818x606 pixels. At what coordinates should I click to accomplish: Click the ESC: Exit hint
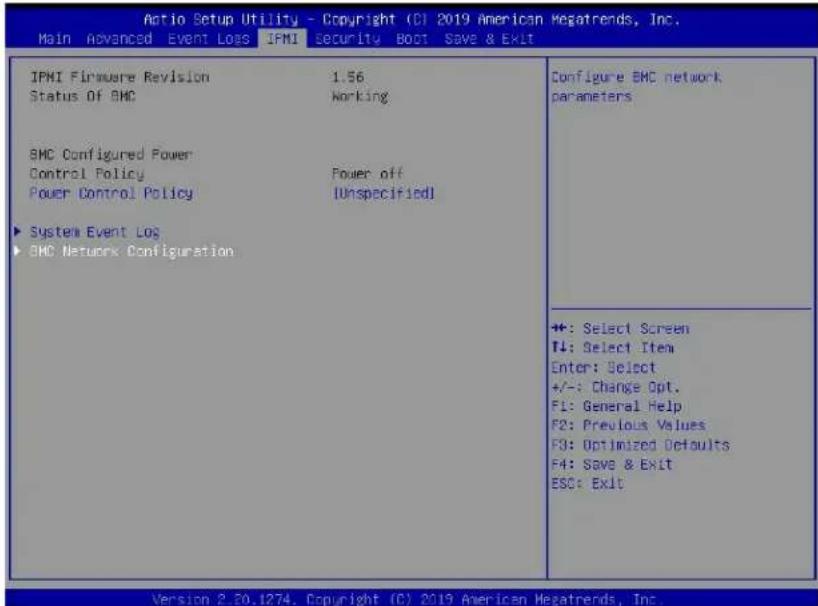point(587,483)
